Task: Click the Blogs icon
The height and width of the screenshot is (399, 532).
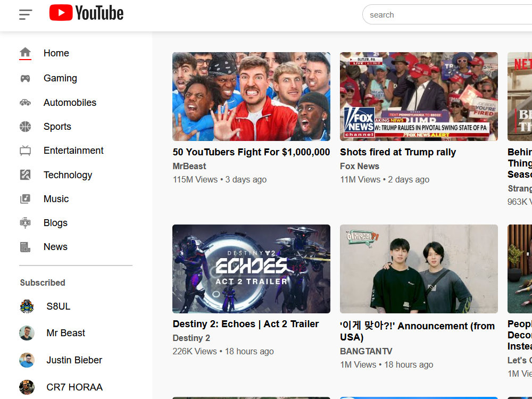Action: [x=25, y=223]
